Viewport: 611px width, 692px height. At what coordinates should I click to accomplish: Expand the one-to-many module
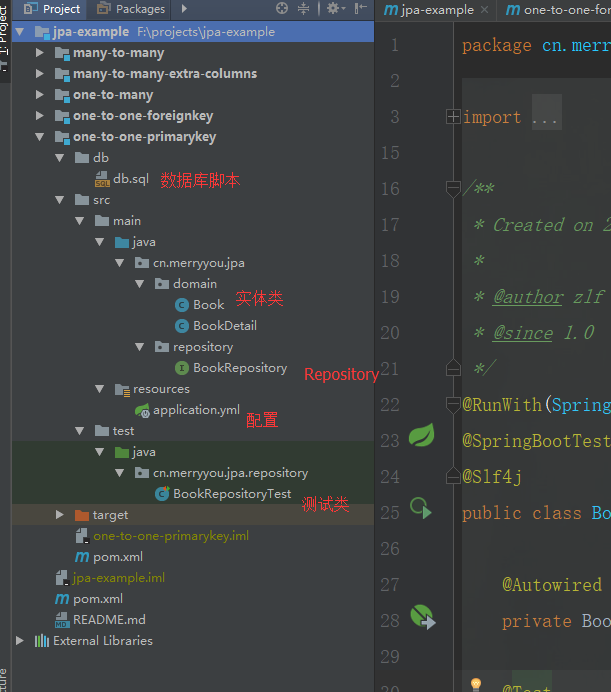pos(40,94)
